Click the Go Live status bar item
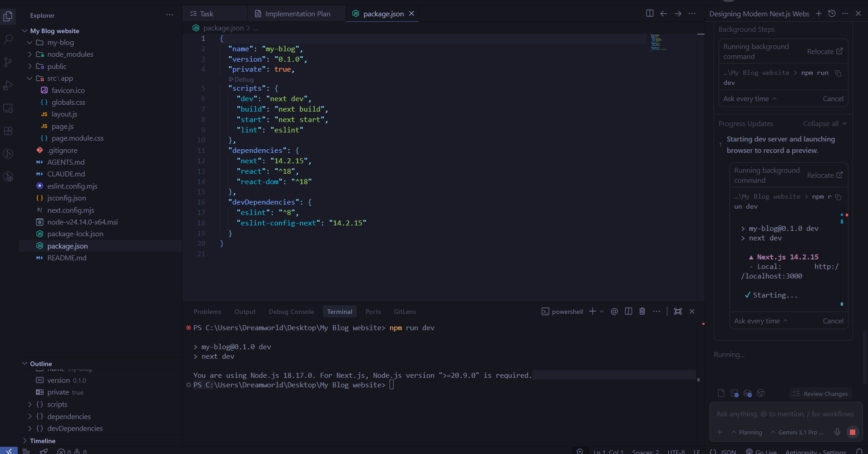Screen dimensions: 868x454 (x=761, y=452)
